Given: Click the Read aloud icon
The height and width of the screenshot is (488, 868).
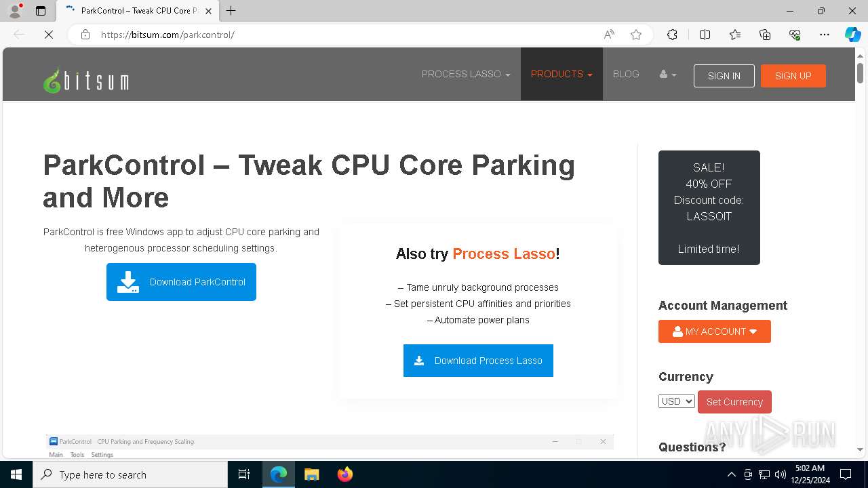Looking at the screenshot, I should pos(609,35).
